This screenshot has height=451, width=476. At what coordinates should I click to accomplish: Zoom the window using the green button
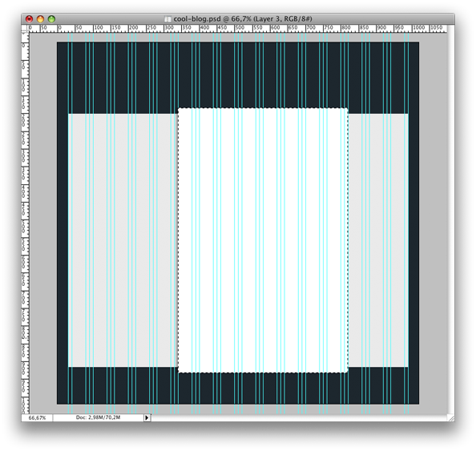51,19
